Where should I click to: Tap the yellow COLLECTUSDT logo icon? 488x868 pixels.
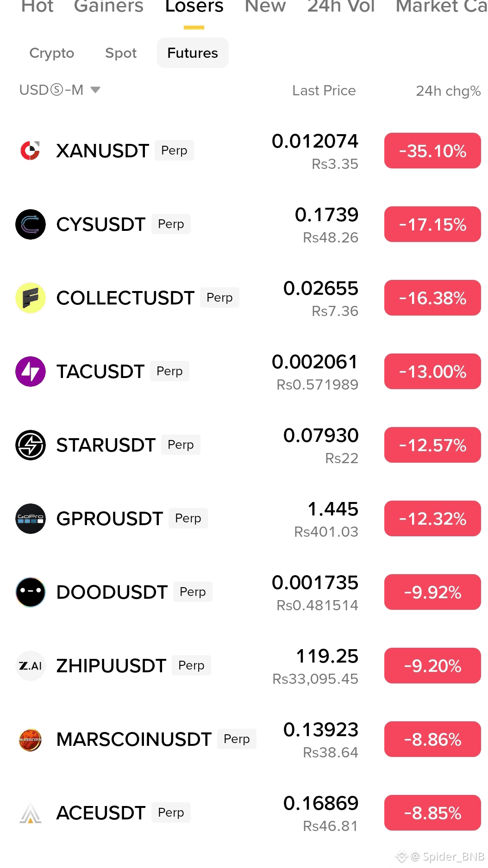tap(31, 298)
